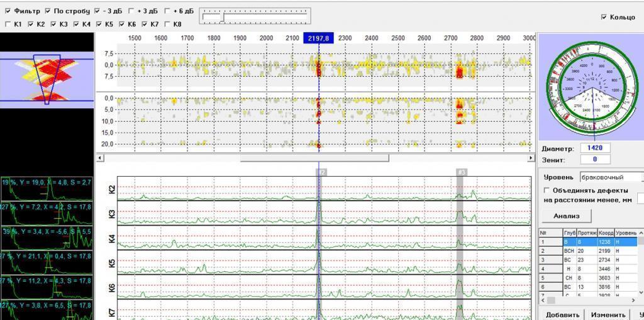Screen dimensions: 644x320
Task: Click the weld cross-section diagram thumbnail
Action: coord(47,77)
